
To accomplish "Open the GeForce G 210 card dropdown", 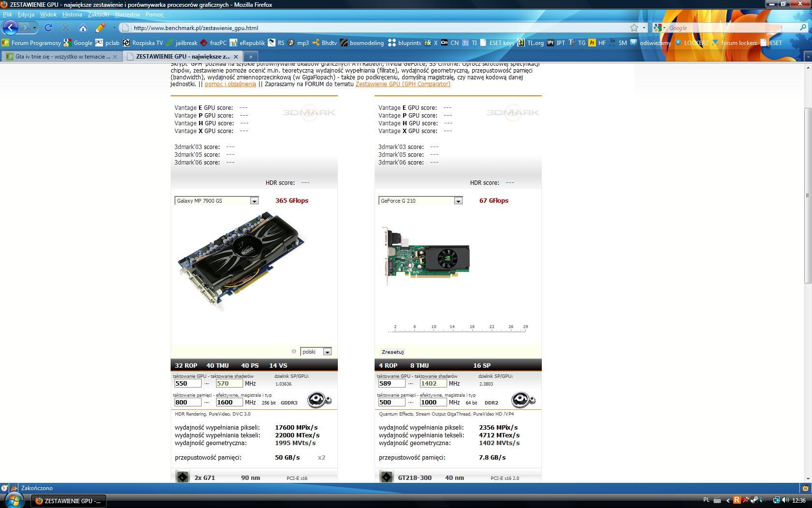I will point(420,201).
